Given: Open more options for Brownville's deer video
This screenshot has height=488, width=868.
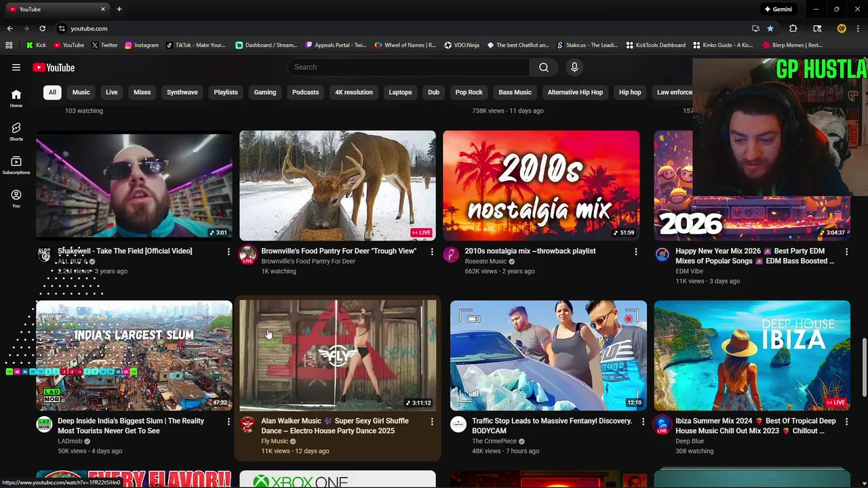Looking at the screenshot, I should click(432, 251).
